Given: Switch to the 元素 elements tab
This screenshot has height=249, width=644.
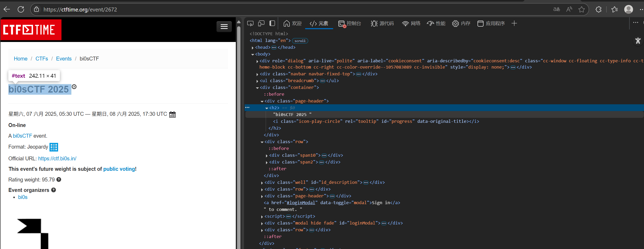Looking at the screenshot, I should (319, 23).
